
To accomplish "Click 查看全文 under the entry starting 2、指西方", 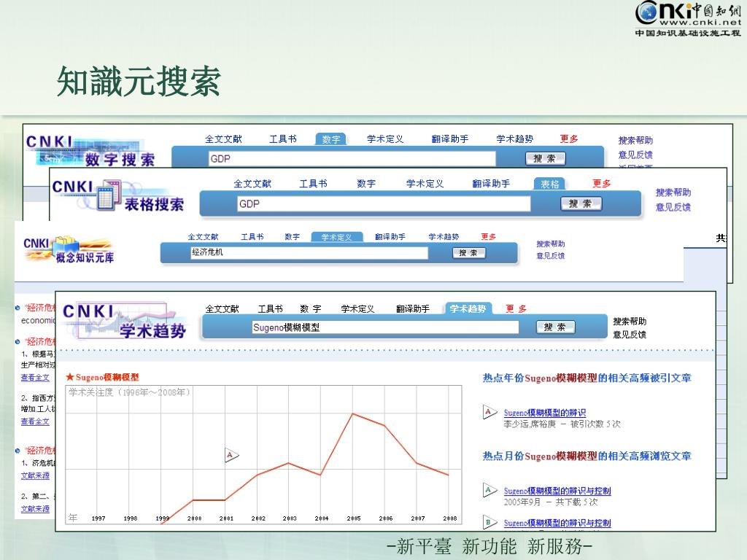I will (x=35, y=421).
